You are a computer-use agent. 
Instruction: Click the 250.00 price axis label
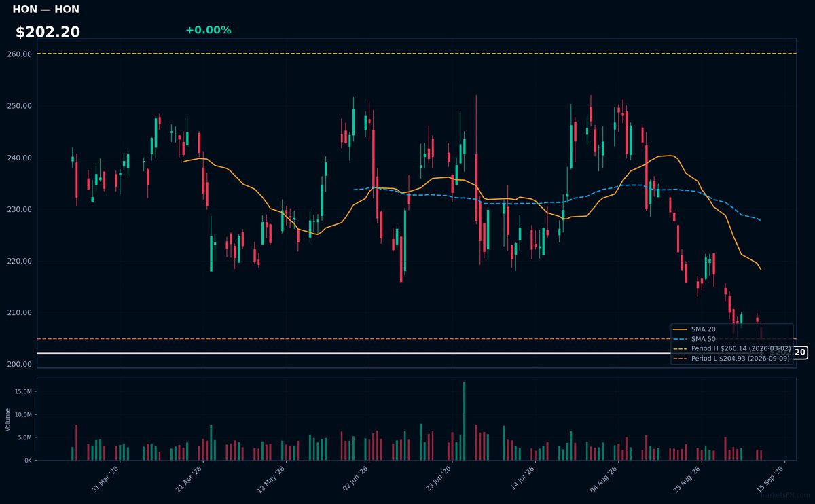20,106
